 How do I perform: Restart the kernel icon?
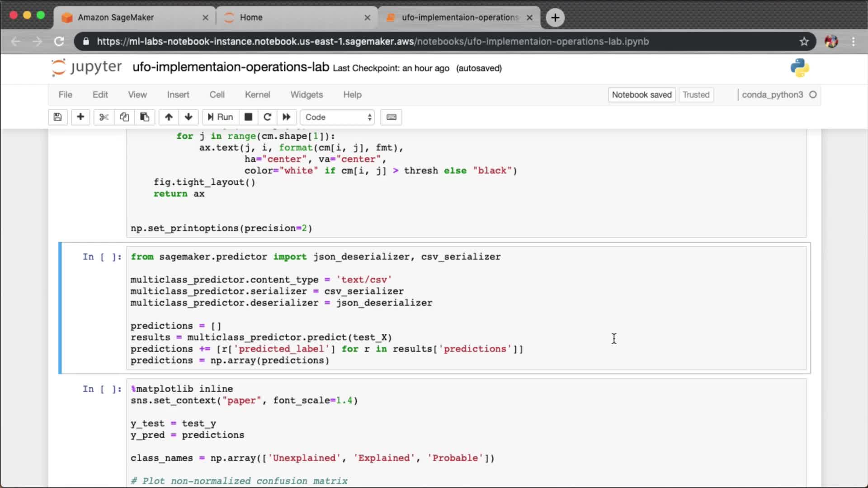[x=267, y=117]
